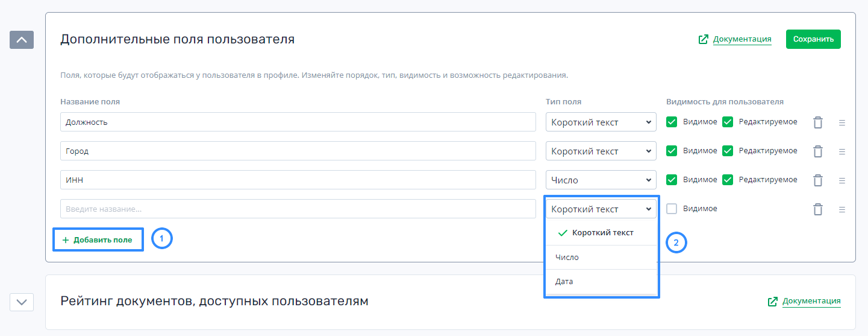Click the external link icon beside top Документация
Image resolution: width=868 pixels, height=336 pixels.
pyautogui.click(x=703, y=39)
